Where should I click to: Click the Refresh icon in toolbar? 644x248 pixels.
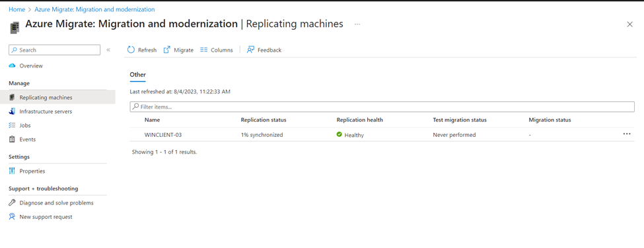[131, 50]
